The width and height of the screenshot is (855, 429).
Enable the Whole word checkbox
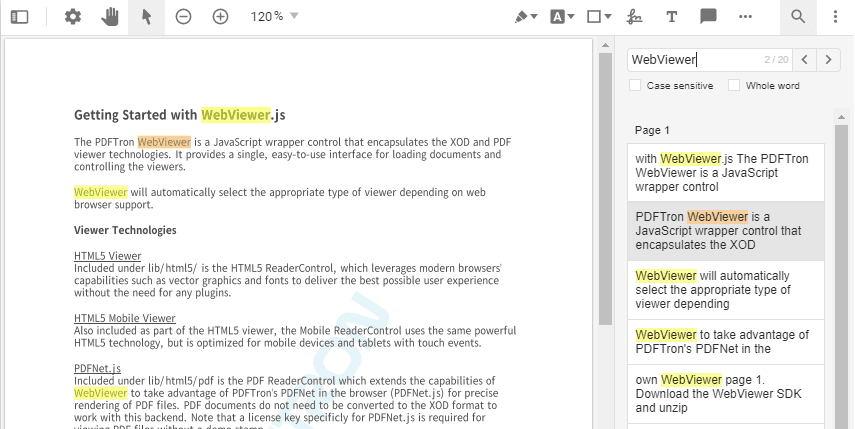734,86
